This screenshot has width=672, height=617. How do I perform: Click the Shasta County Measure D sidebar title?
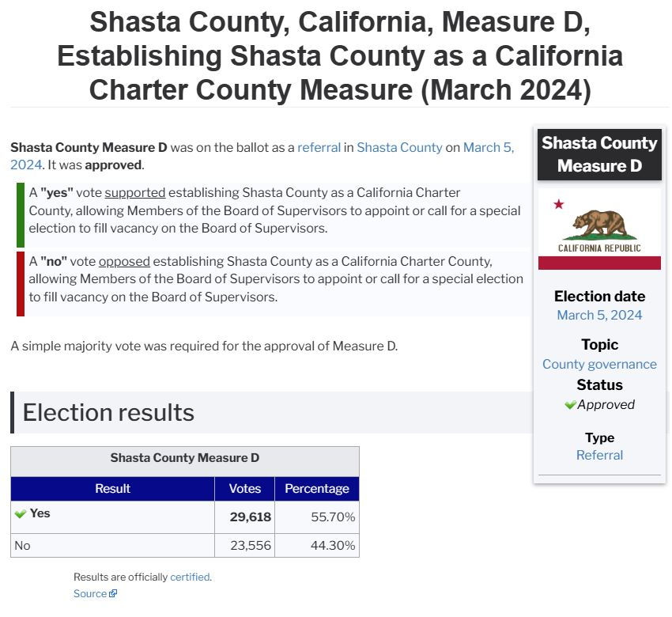point(599,154)
